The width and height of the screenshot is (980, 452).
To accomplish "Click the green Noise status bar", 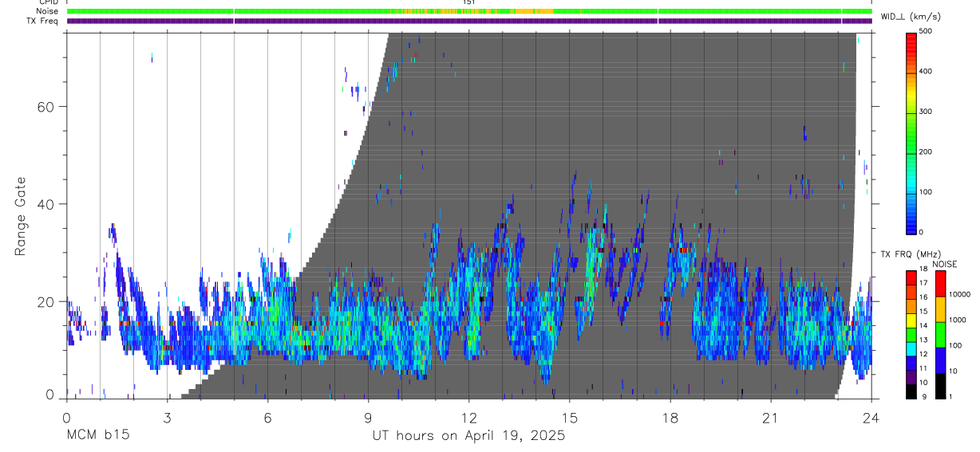I will pyautogui.click(x=469, y=11).
